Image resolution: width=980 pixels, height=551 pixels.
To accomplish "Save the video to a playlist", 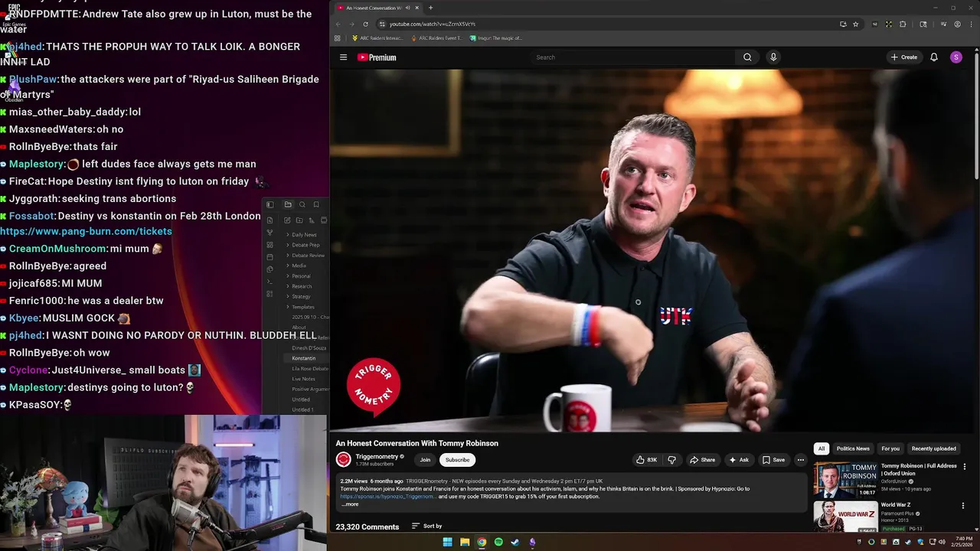I will 773,460.
